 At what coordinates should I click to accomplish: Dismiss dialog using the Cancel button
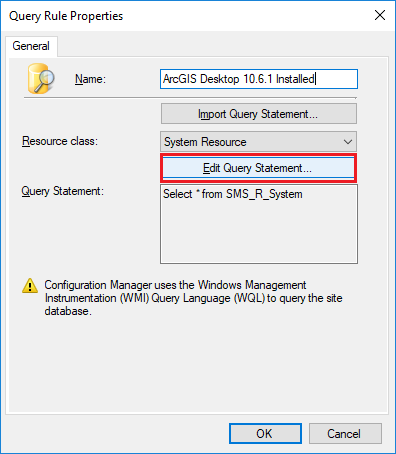[345, 433]
